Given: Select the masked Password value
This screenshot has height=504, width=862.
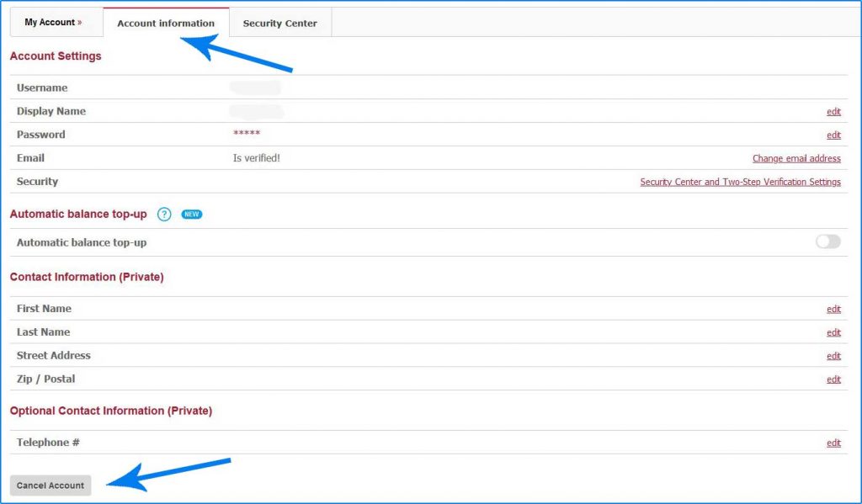Looking at the screenshot, I should pyautogui.click(x=247, y=135).
